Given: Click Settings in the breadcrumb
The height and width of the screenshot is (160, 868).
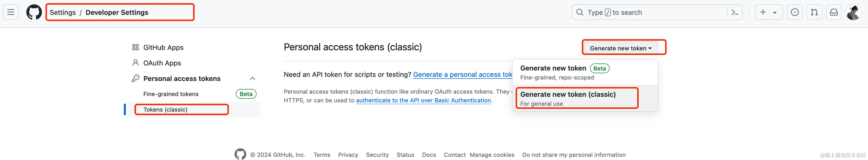Looking at the screenshot, I should [x=63, y=12].
